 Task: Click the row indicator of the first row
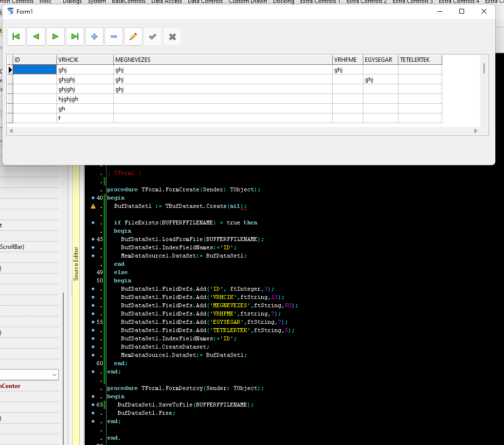click(x=10, y=70)
